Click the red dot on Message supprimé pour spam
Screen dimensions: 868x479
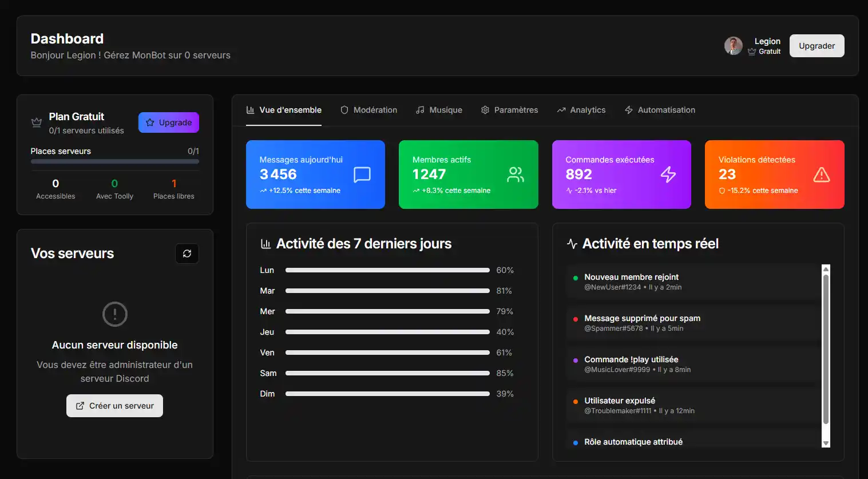(x=576, y=319)
